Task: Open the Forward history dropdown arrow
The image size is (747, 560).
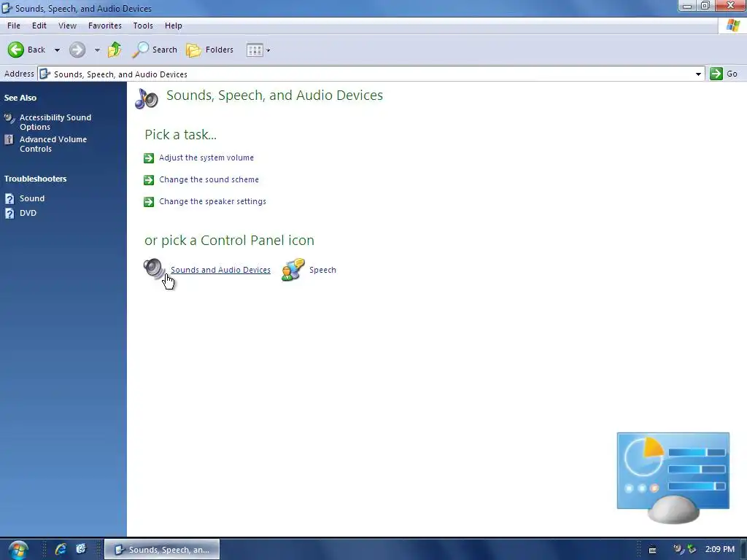Action: [x=97, y=50]
